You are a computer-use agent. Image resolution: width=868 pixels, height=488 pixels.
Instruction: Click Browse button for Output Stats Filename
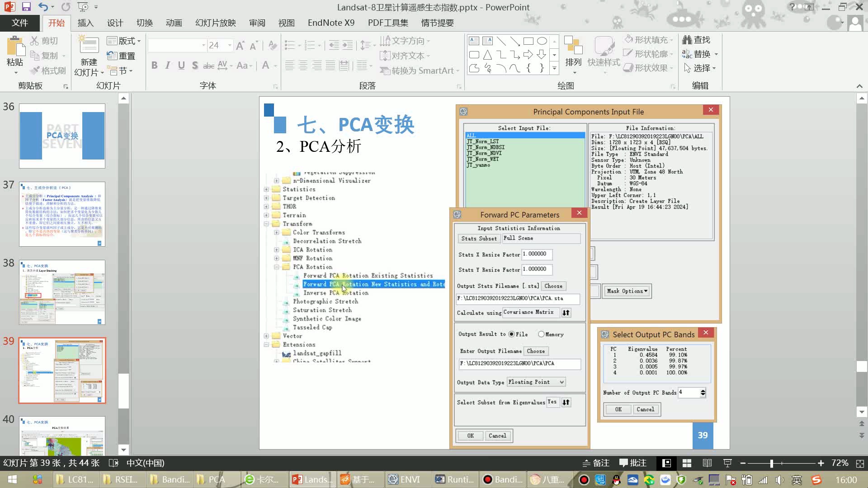tap(552, 286)
